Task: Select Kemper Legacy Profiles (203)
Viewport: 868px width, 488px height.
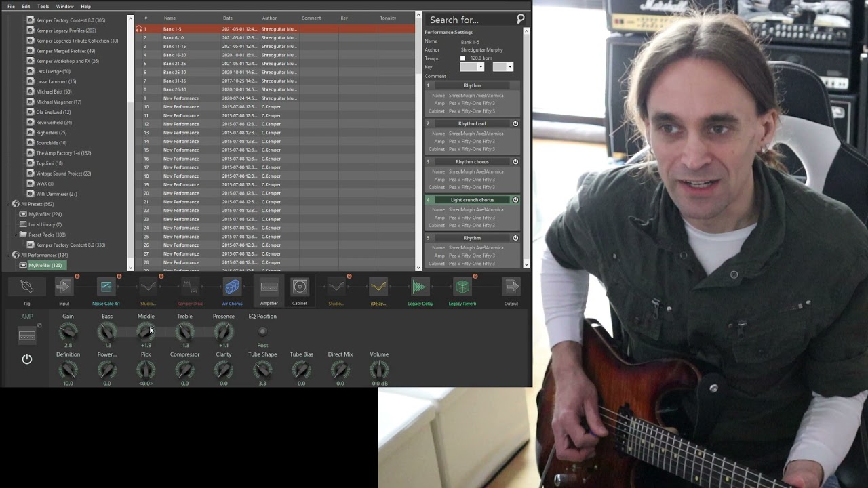Action: coord(66,30)
